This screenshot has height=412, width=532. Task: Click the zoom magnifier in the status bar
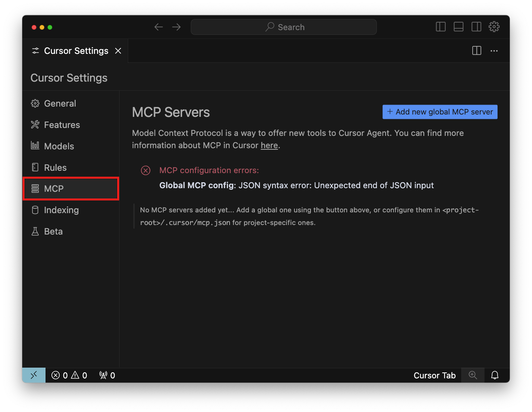tap(473, 375)
